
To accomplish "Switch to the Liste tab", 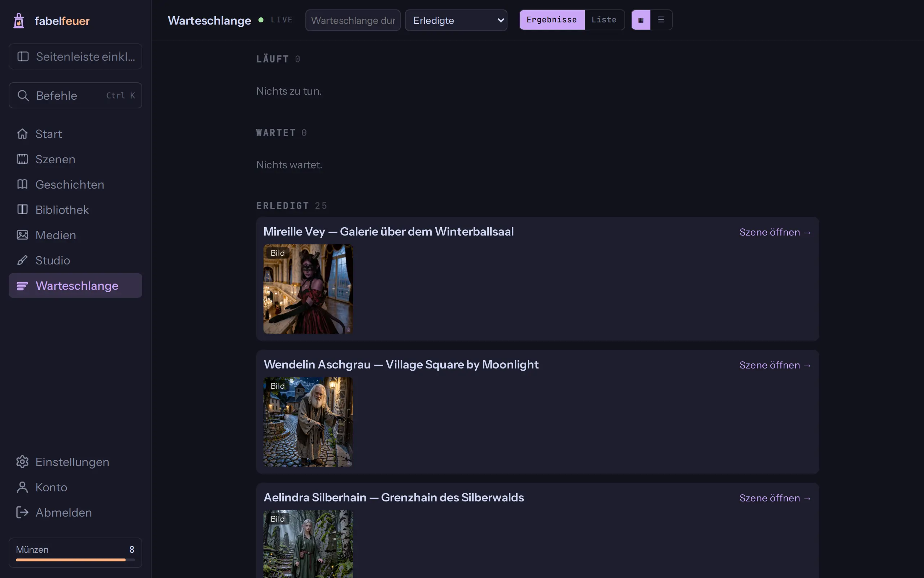I will pos(604,20).
